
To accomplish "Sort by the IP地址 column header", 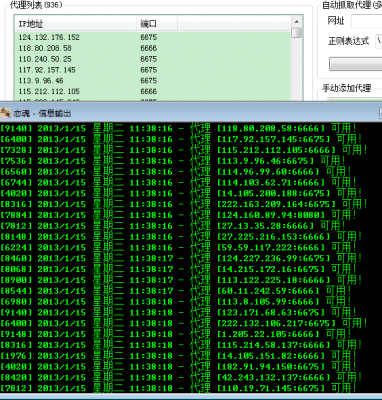I will pyautogui.click(x=76, y=24).
